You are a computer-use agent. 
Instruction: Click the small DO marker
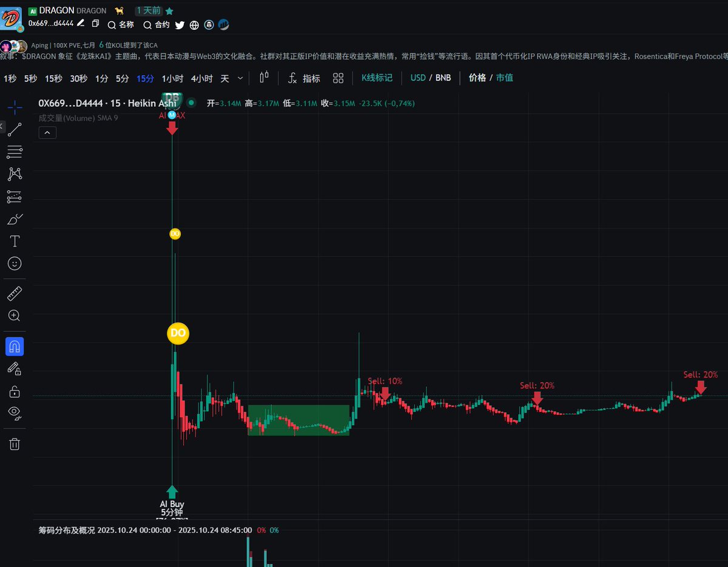[175, 233]
